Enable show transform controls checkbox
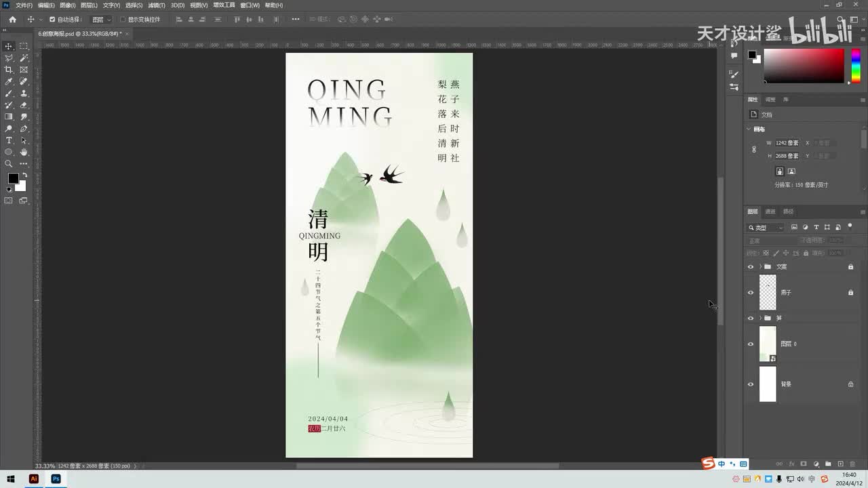 123,20
